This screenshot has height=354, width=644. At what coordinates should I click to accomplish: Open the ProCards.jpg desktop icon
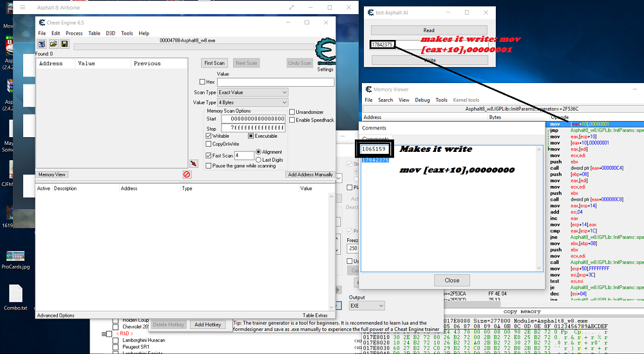pyautogui.click(x=15, y=259)
